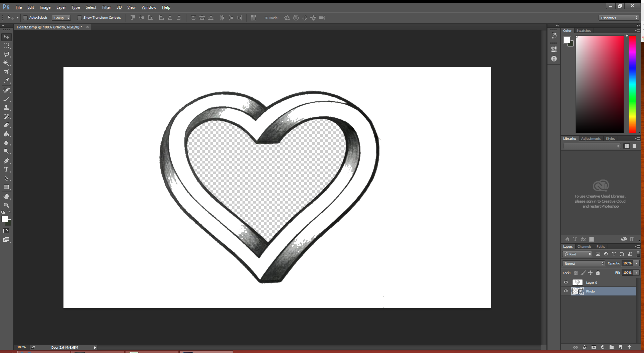Viewport: 644px width, 353px height.
Task: Select the Horizontal Type tool
Action: coord(6,169)
